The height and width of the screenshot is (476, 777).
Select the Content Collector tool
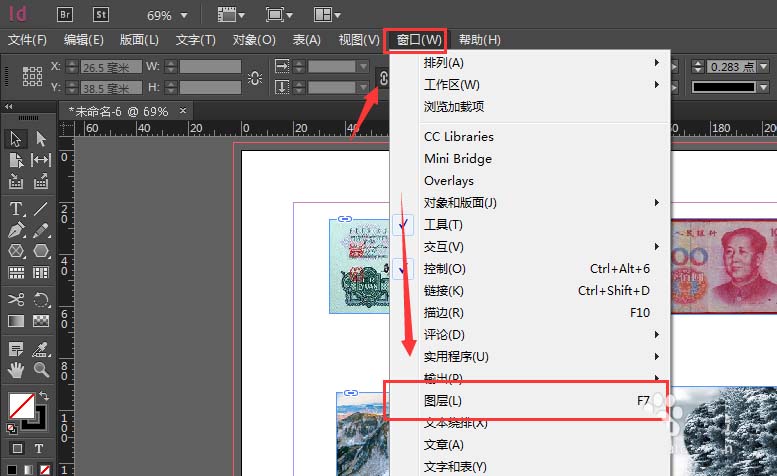click(16, 181)
